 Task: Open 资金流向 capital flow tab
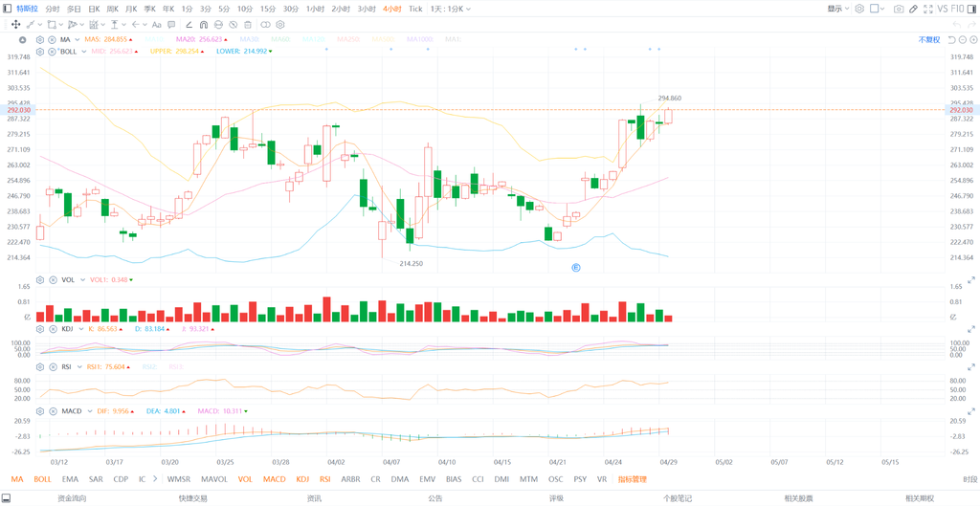(x=72, y=498)
